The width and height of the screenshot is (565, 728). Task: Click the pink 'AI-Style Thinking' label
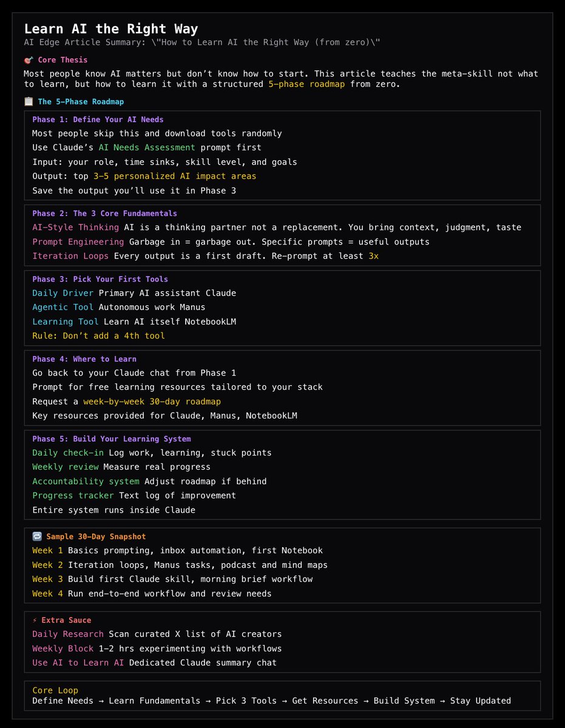click(75, 227)
